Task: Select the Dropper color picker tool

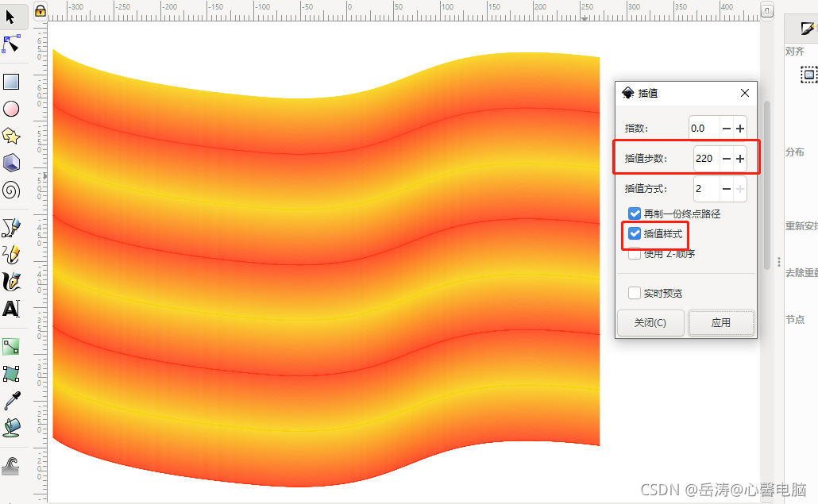Action: point(11,401)
